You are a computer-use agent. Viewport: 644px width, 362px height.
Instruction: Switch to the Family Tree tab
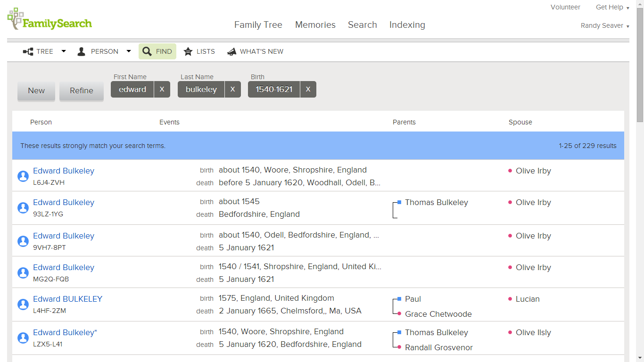coord(258,25)
